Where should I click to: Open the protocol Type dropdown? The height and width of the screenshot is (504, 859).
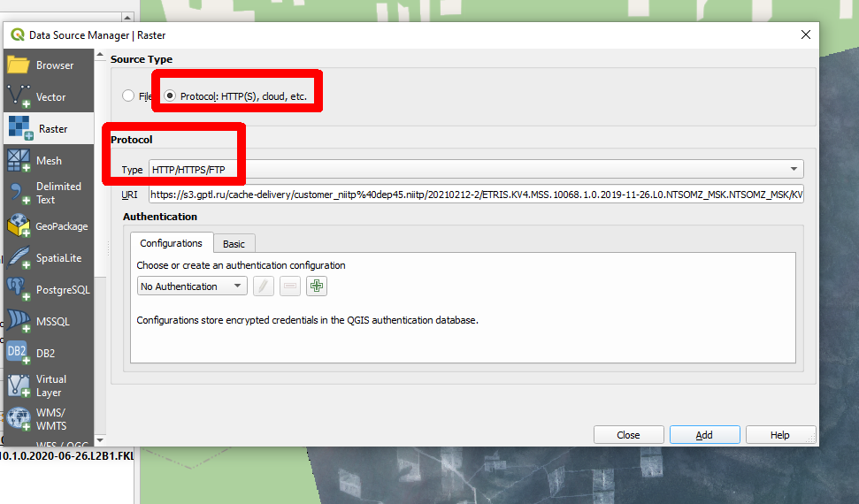tap(476, 169)
